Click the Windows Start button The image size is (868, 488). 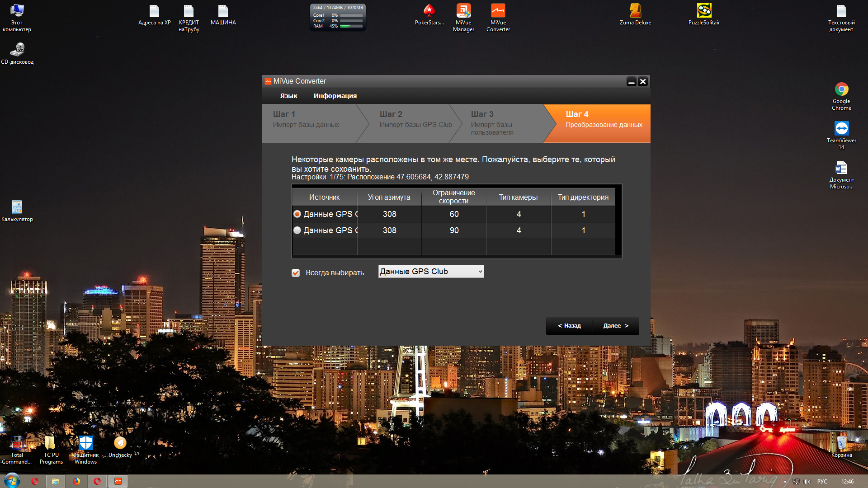(x=12, y=481)
